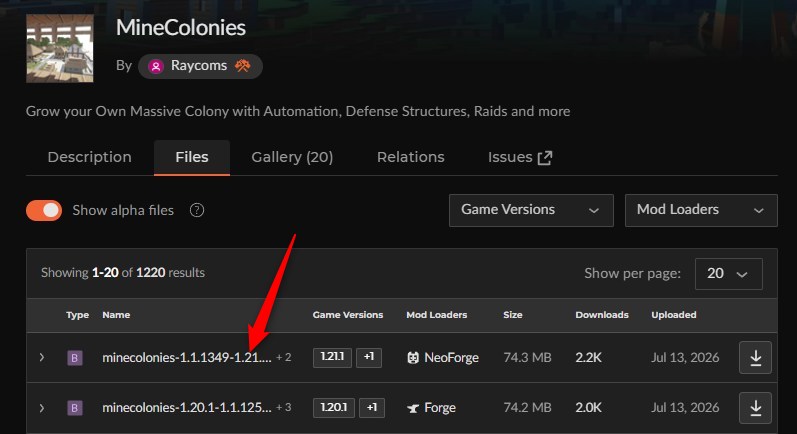The image size is (797, 434).
Task: Open the MineColonies project thumbnail
Action: pos(60,48)
